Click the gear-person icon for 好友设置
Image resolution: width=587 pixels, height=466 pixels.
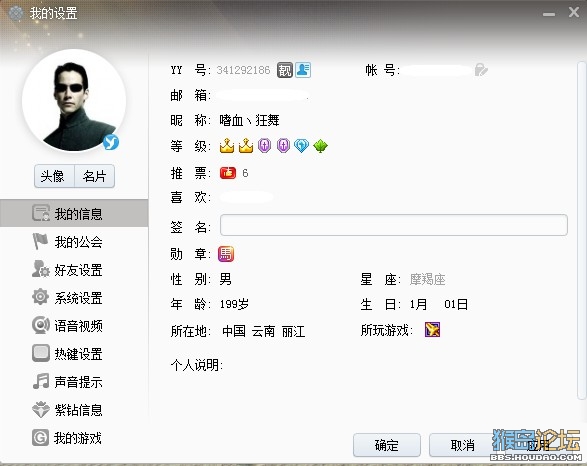[x=40, y=269]
